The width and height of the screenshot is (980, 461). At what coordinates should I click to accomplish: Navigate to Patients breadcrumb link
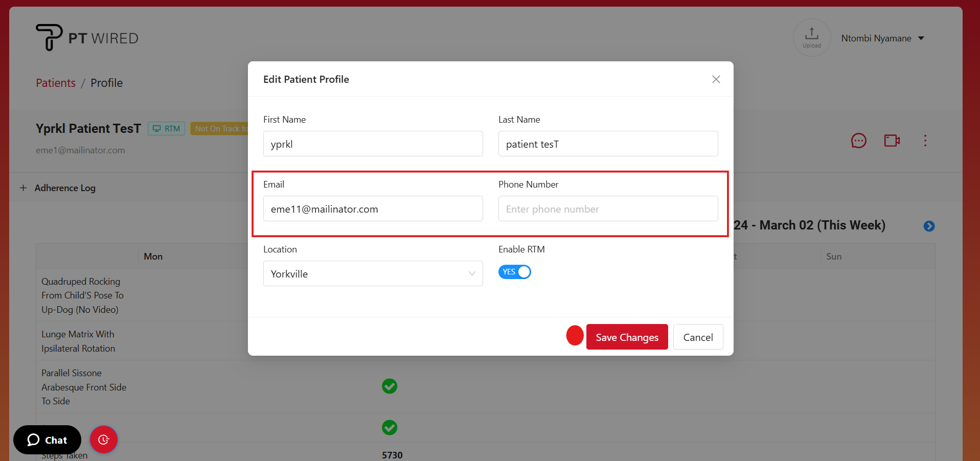(56, 83)
